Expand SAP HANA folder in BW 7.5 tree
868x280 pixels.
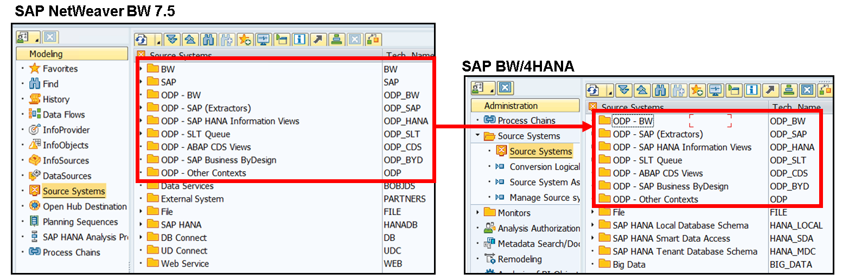[141, 224]
